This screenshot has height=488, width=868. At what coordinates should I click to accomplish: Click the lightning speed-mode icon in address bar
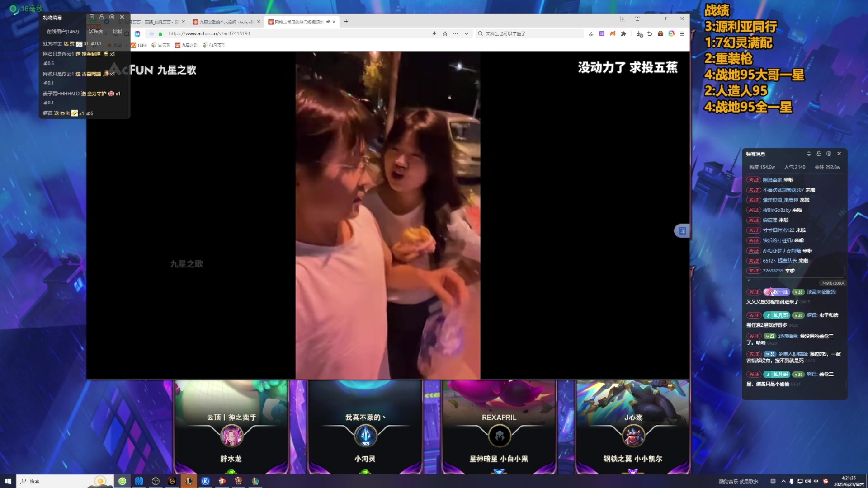pos(434,33)
